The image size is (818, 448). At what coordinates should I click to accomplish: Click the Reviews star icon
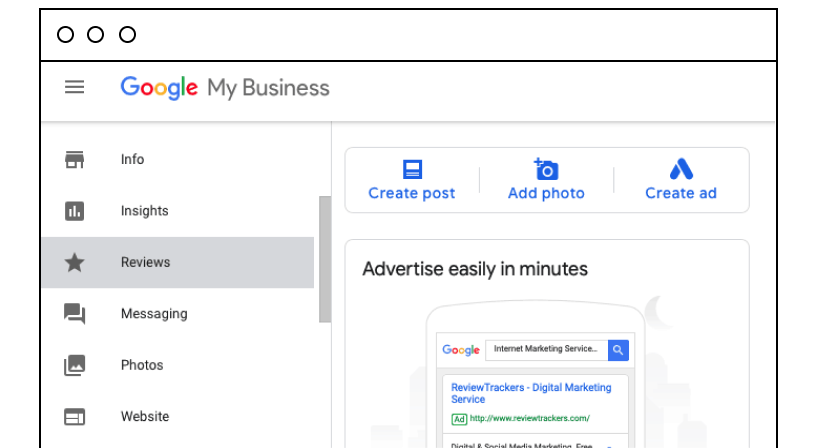click(x=75, y=262)
